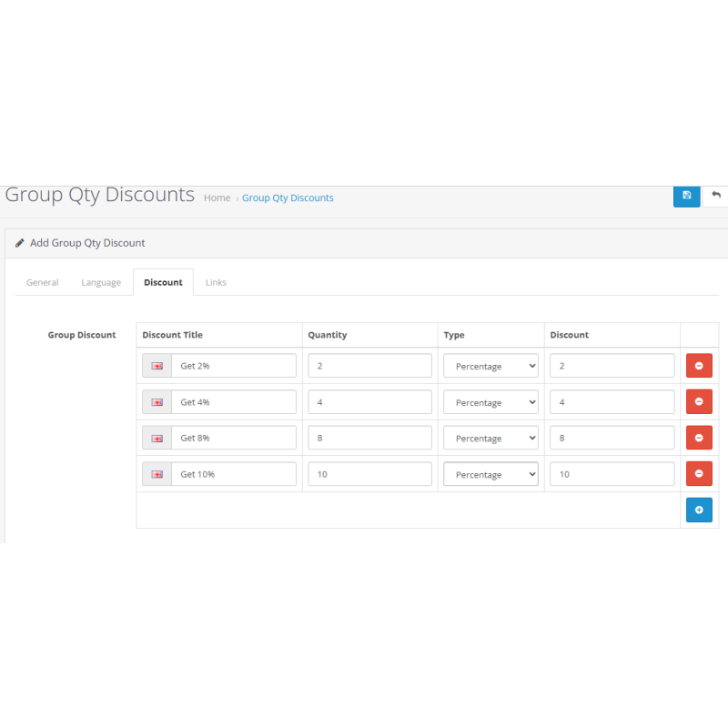Focus the Get 8% discount title field
Viewport: 728px width, 728px height.
coord(234,438)
